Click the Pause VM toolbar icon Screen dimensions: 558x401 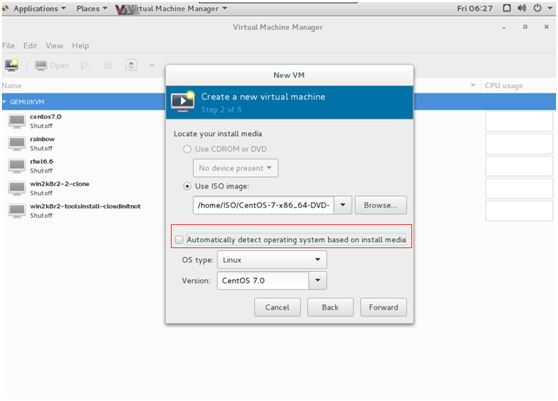coord(108,65)
